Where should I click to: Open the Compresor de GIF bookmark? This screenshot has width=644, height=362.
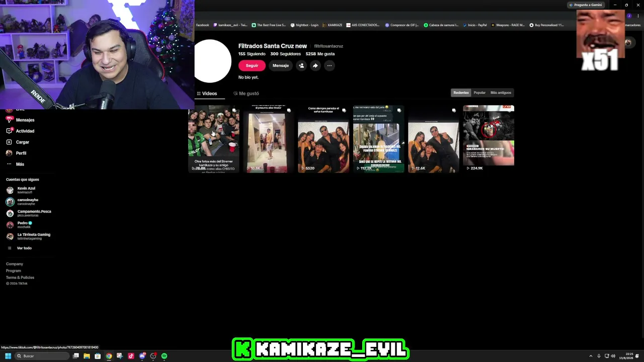click(402, 25)
